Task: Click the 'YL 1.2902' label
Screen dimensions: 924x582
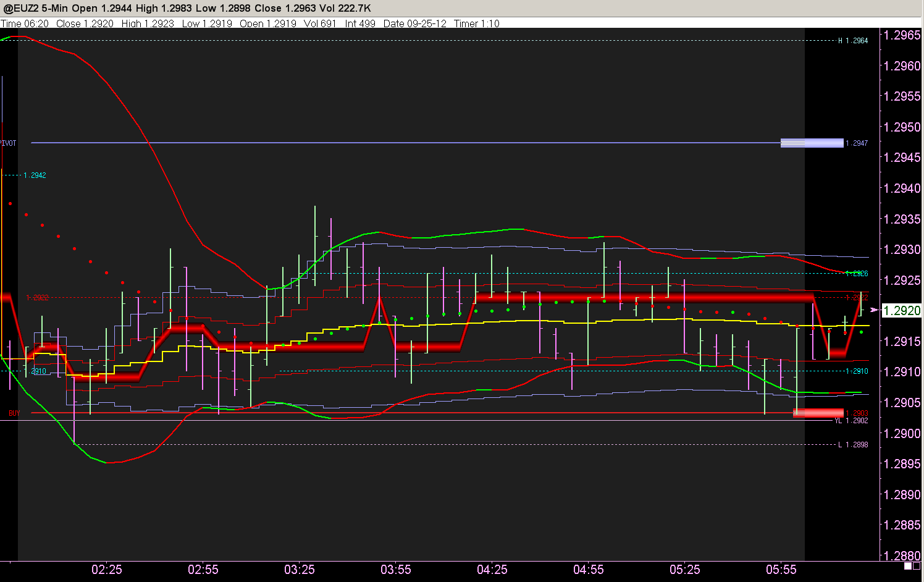Action: point(851,421)
